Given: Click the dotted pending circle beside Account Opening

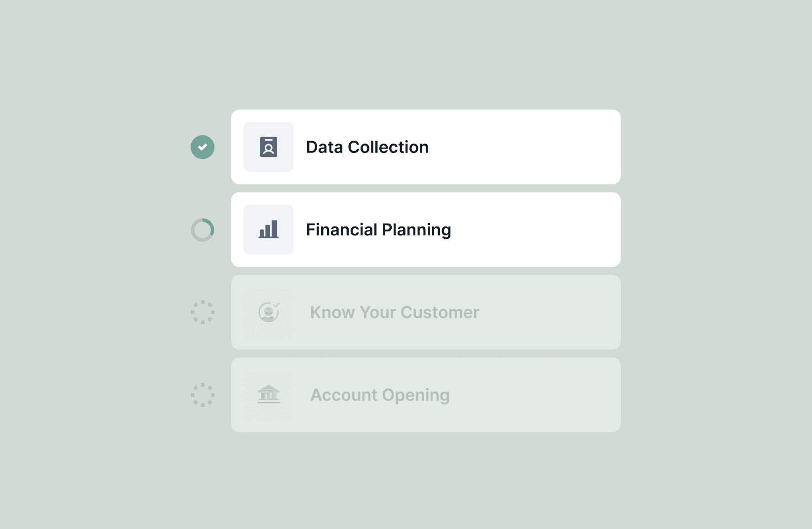Looking at the screenshot, I should 203,395.
